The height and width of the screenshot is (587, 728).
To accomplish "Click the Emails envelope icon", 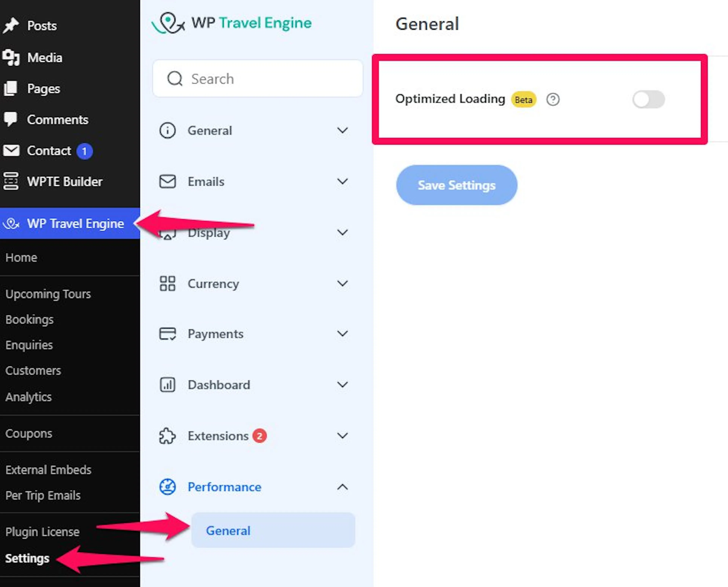I will (167, 181).
